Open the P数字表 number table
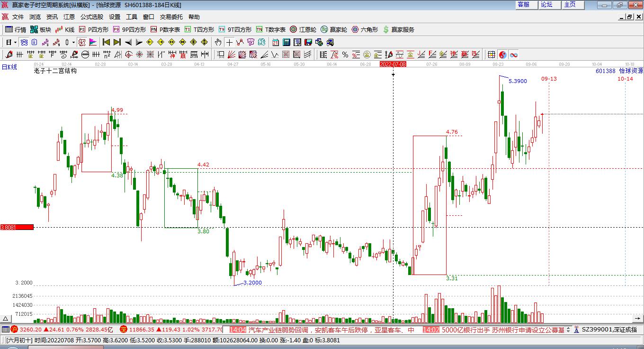Viewport: 644px width, 349px height. tap(165, 29)
